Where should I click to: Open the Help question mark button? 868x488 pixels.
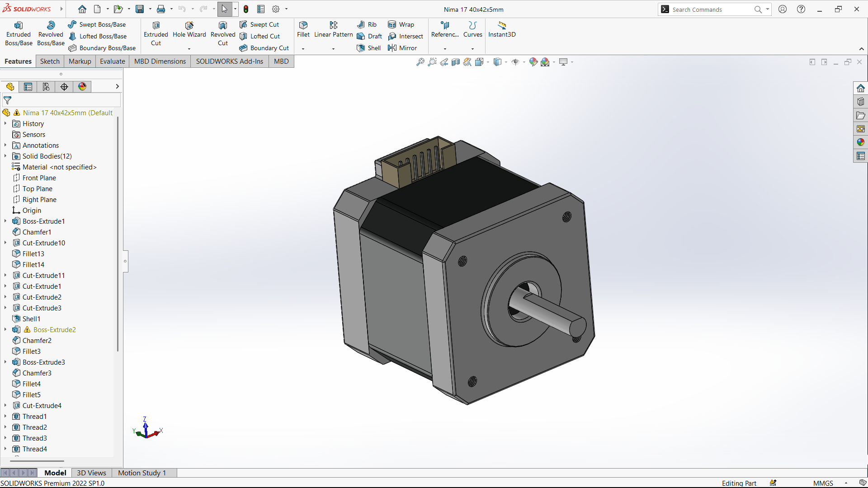(801, 9)
